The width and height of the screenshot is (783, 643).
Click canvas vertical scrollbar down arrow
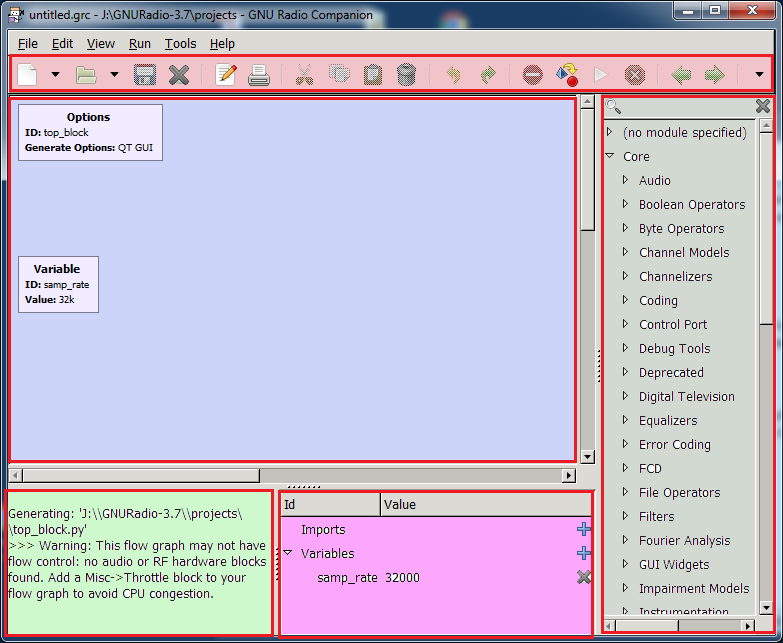click(x=587, y=457)
